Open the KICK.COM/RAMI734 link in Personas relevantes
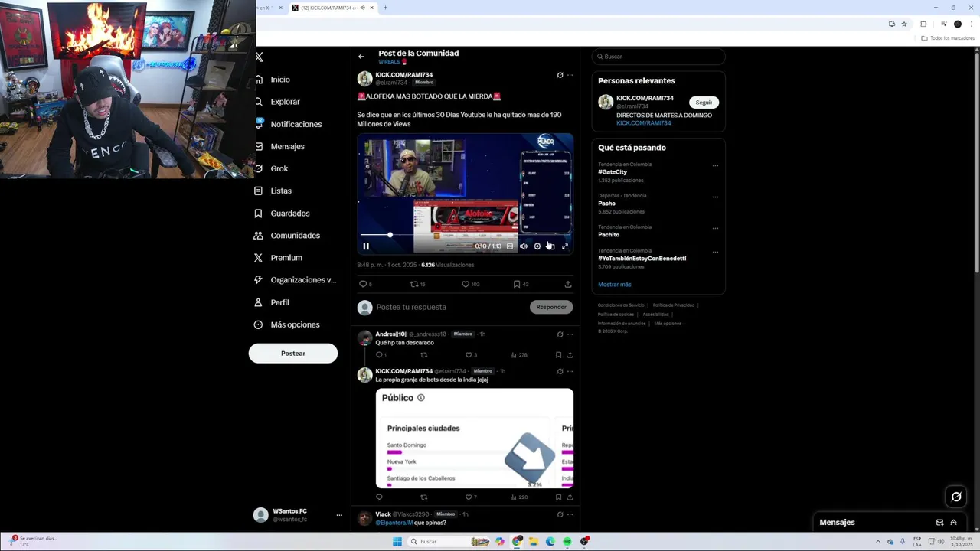 (x=643, y=123)
